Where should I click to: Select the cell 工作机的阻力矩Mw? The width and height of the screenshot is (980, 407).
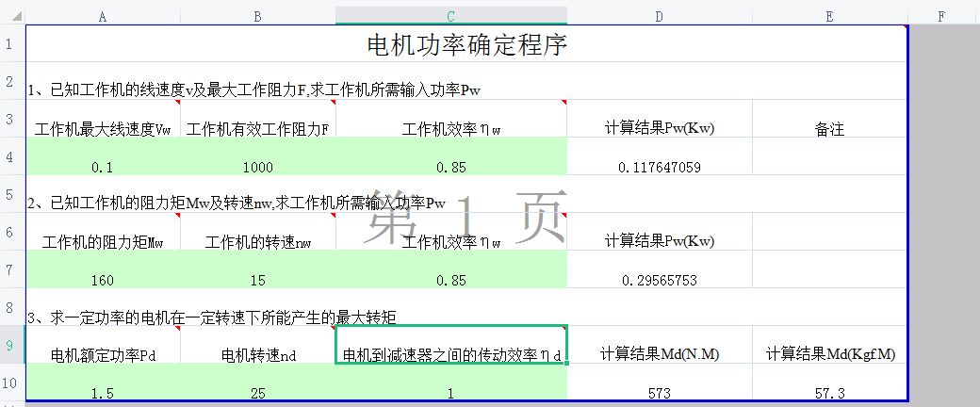(103, 232)
